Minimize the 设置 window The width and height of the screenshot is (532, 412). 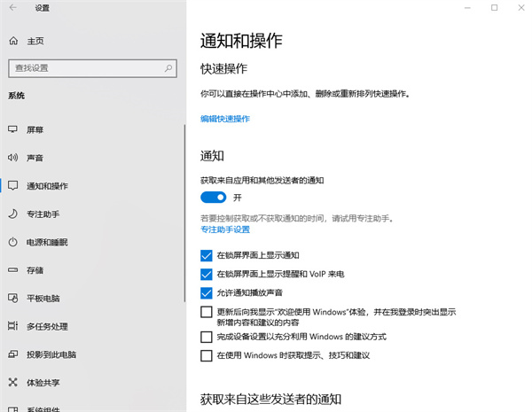[x=467, y=7]
